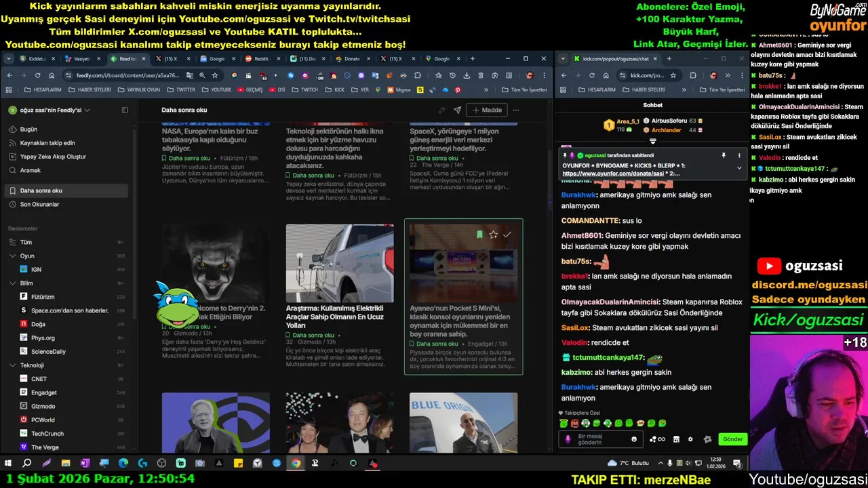Star the Ayaneo Pocket S Mini article
Image resolution: width=868 pixels, height=488 pixels.
click(x=493, y=235)
